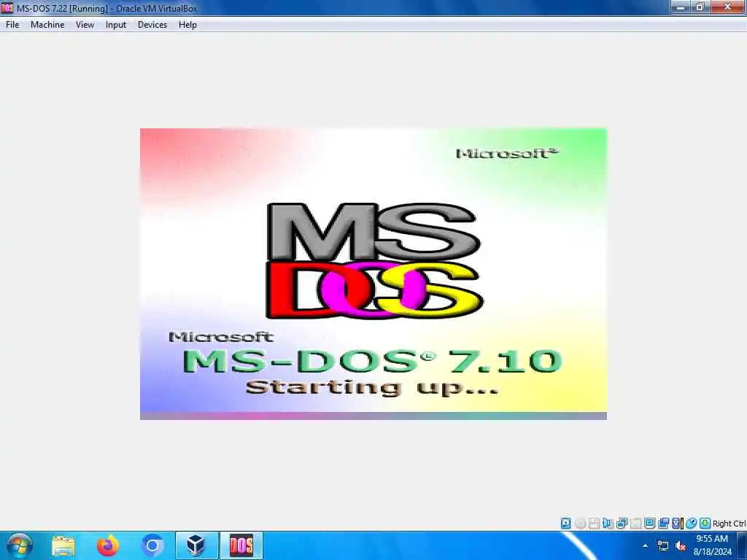Click the muted volume tray icon

(681, 545)
